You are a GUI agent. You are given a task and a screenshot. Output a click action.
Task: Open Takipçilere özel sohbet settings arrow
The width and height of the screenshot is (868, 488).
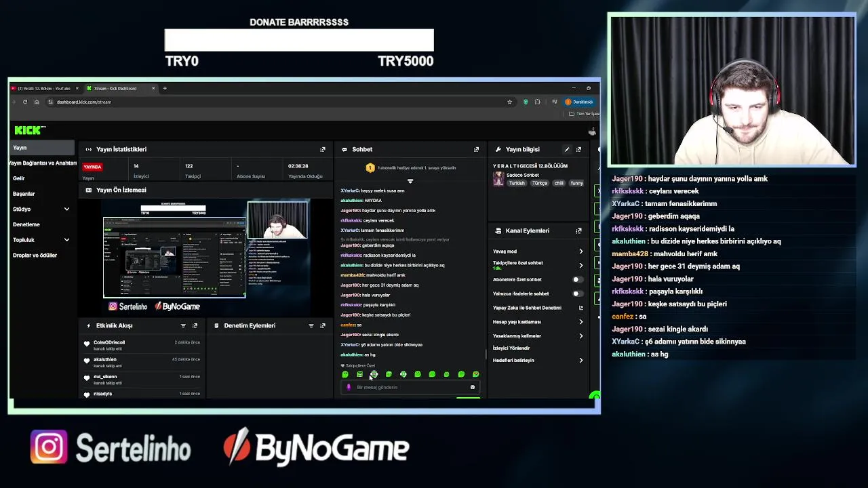point(580,265)
